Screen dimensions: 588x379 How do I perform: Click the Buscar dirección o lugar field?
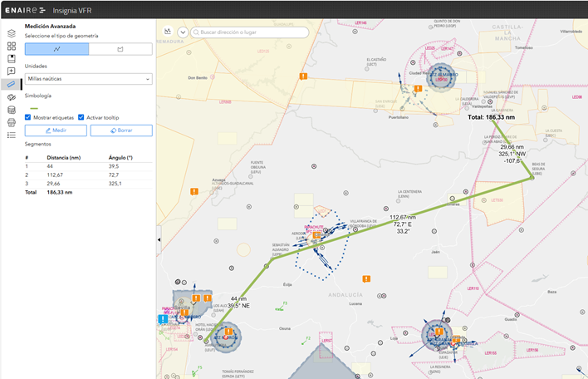coord(250,32)
